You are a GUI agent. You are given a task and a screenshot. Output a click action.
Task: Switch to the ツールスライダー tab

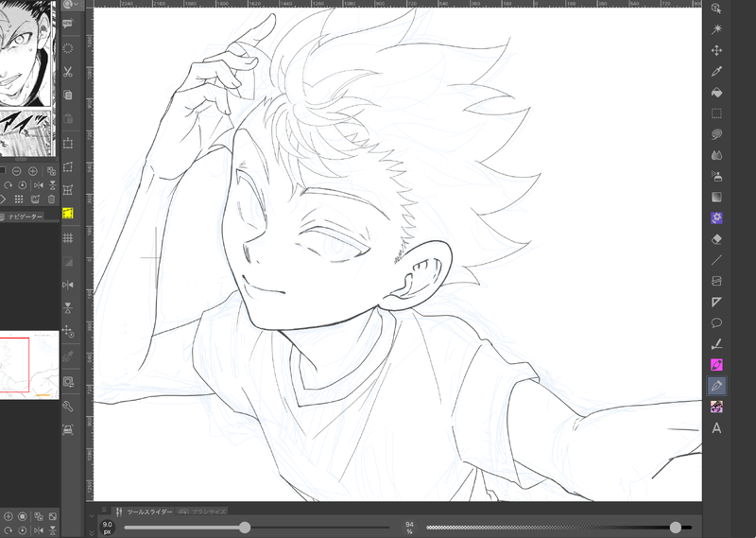[144, 512]
